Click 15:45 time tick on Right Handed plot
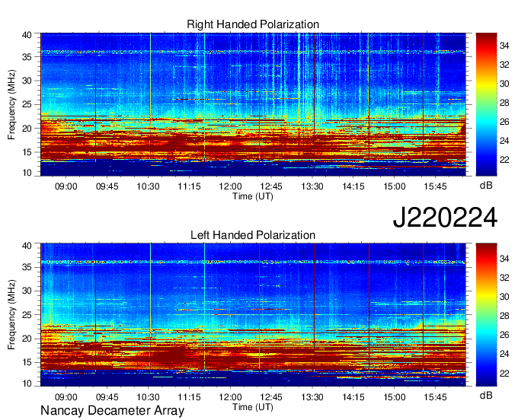518x420 pixels. click(436, 186)
